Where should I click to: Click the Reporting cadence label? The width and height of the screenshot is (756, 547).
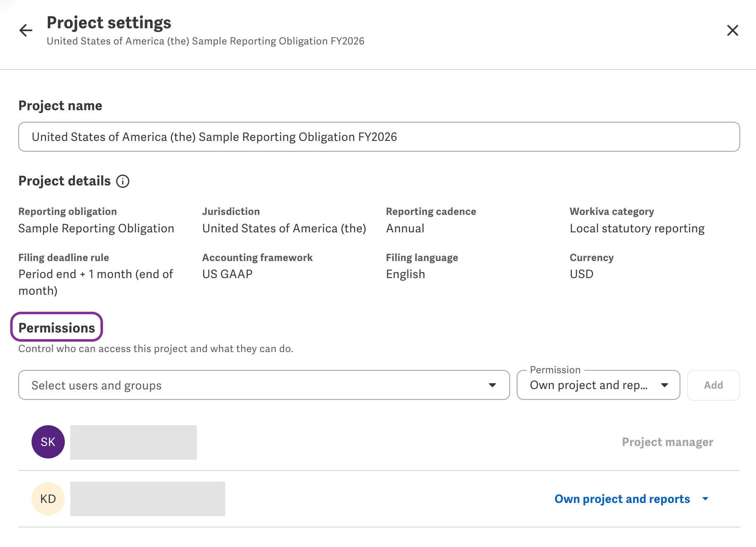click(x=431, y=211)
